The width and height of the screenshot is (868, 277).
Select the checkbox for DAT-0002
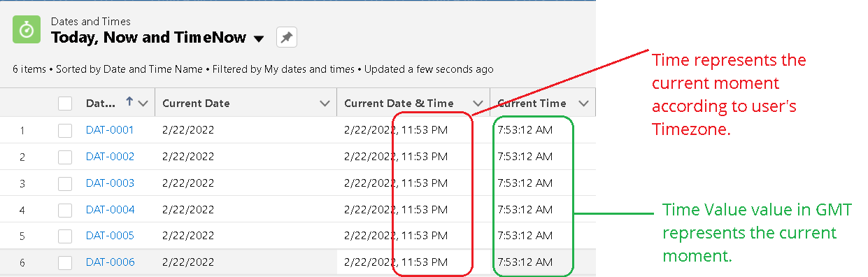[x=65, y=157]
